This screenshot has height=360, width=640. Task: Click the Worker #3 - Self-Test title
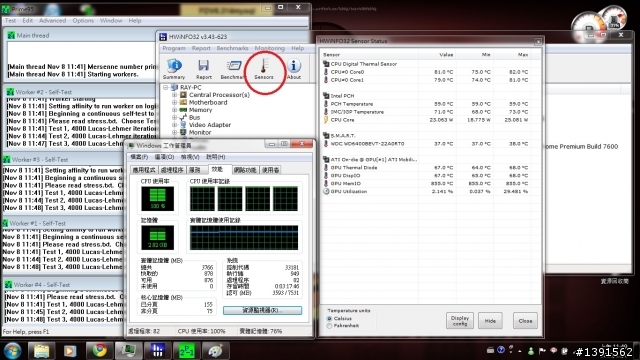(40, 160)
